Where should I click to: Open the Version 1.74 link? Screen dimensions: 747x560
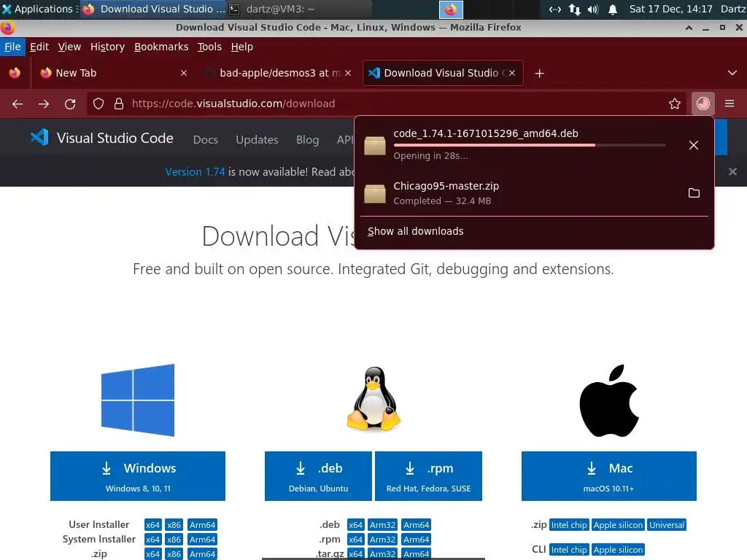[195, 172]
